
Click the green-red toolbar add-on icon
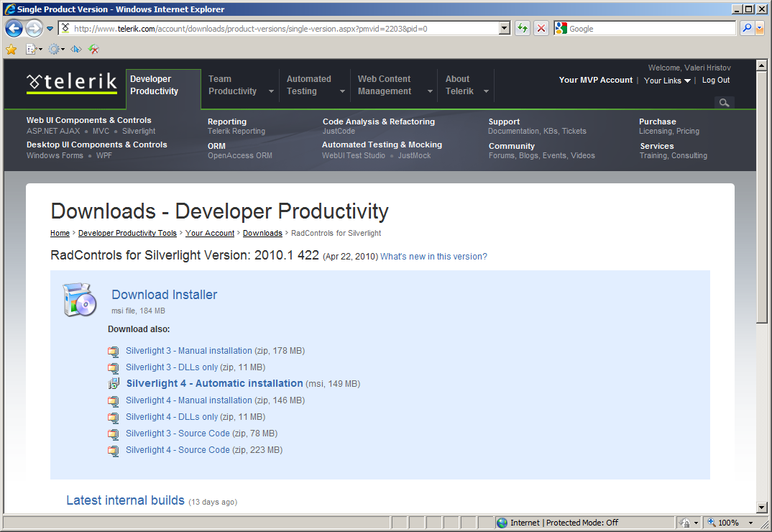point(93,50)
